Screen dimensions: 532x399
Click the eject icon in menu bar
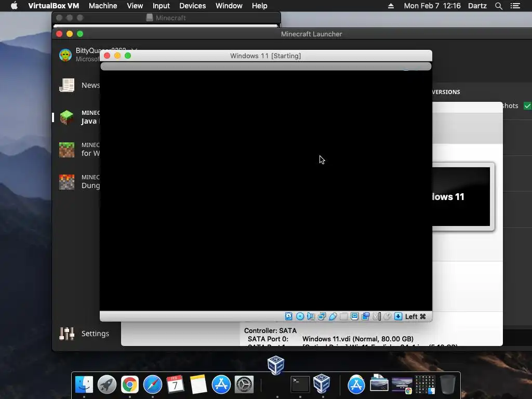point(391,6)
